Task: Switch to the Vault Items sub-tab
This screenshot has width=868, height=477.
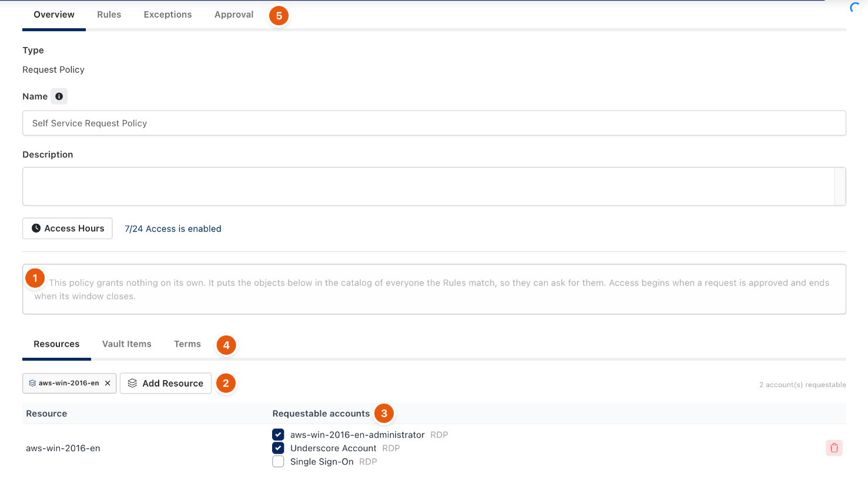Action: [x=127, y=344]
